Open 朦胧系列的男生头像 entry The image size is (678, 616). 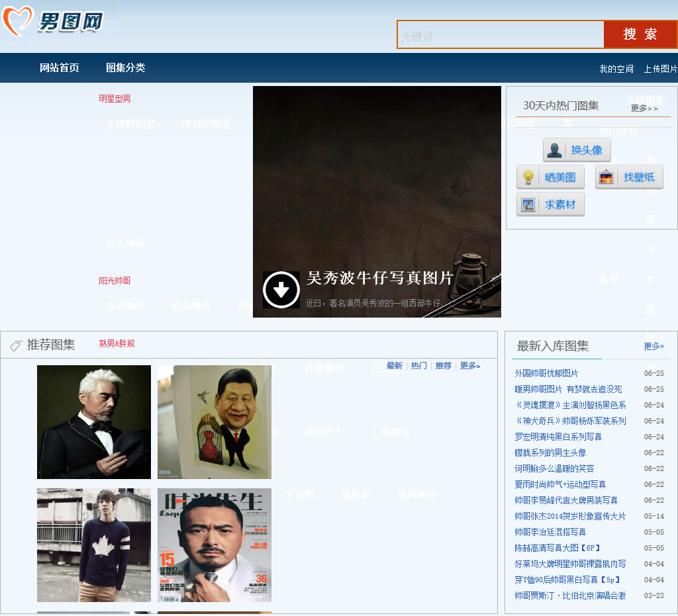tap(550, 453)
